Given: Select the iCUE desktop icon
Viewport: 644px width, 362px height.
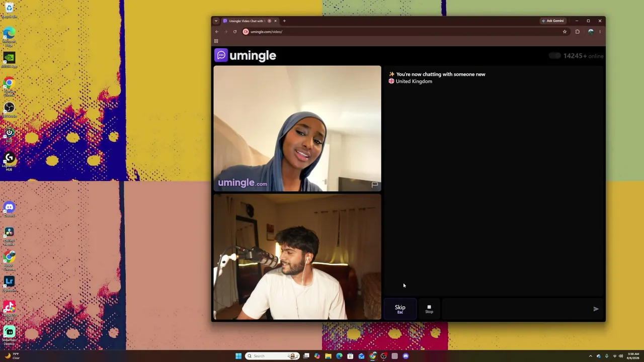Looking at the screenshot, I should 9,135.
